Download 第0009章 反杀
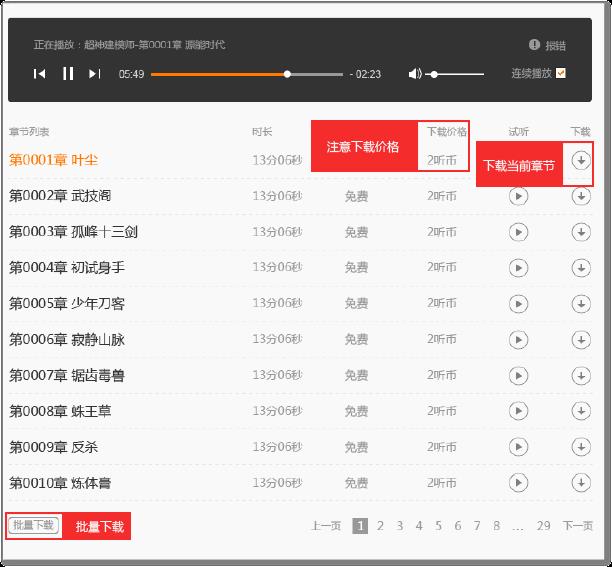Viewport: 612px width, 567px height. point(581,447)
